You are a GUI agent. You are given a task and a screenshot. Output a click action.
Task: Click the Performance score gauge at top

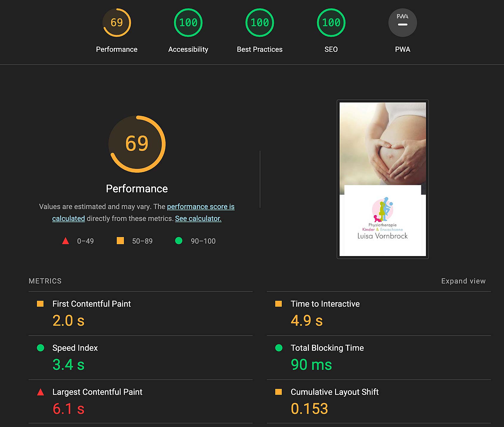[x=117, y=23]
